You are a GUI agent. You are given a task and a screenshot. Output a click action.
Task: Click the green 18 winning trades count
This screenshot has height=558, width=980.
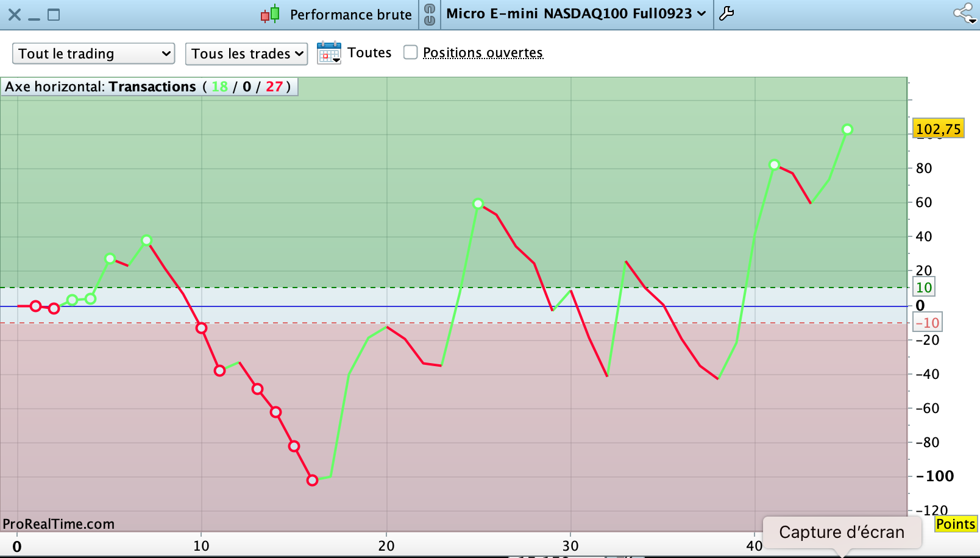[219, 87]
